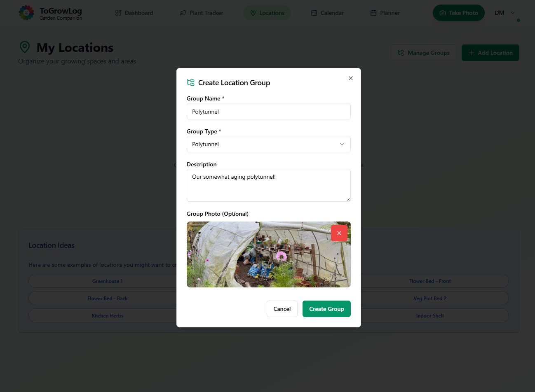Focus the Description text area
This screenshot has height=392, width=535.
click(268, 185)
